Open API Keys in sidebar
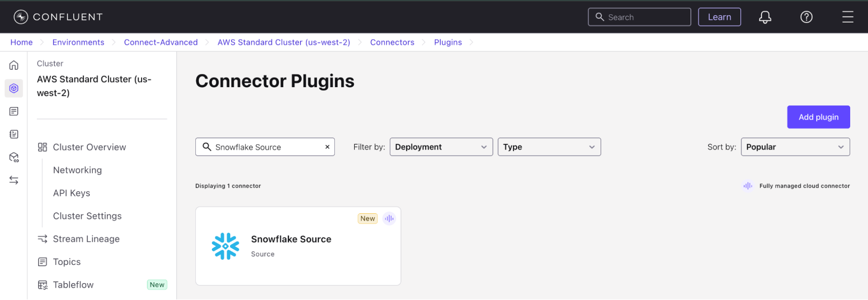868x300 pixels. click(72, 193)
